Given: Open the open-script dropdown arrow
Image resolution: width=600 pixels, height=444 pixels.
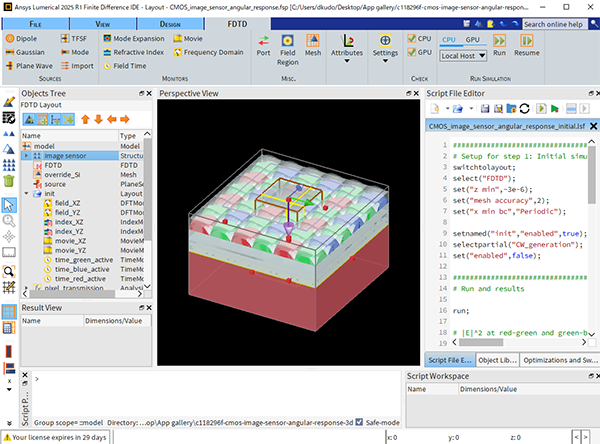Looking at the screenshot, I should tap(471, 109).
